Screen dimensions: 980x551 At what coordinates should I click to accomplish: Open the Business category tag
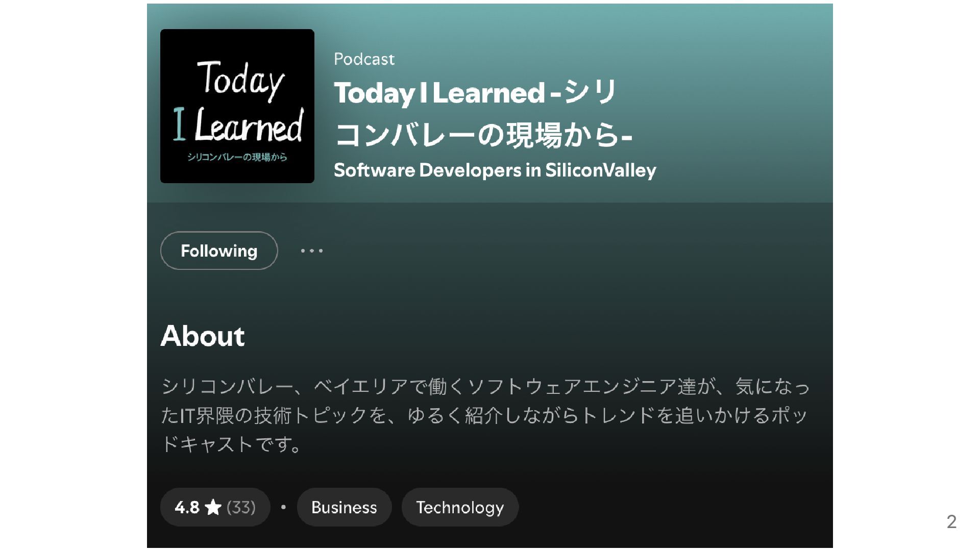(x=344, y=507)
